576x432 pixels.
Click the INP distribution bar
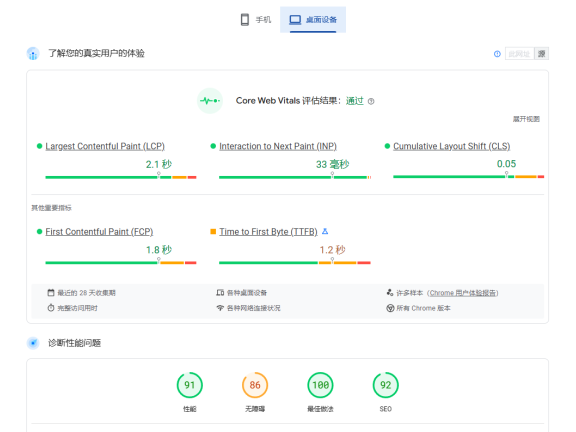pyautogui.click(x=295, y=177)
